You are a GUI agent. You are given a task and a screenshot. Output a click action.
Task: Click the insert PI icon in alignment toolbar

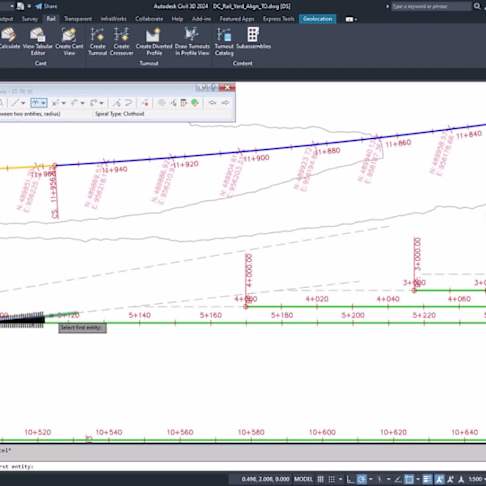click(116, 103)
